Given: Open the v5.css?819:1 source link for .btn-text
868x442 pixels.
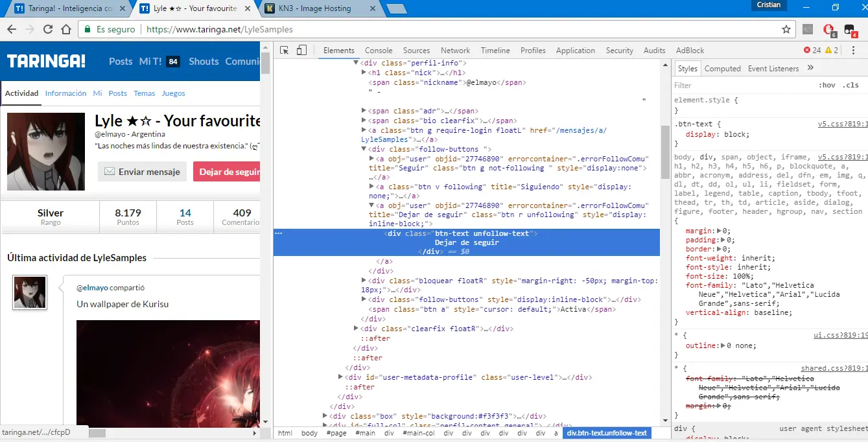Looking at the screenshot, I should pyautogui.click(x=842, y=123).
